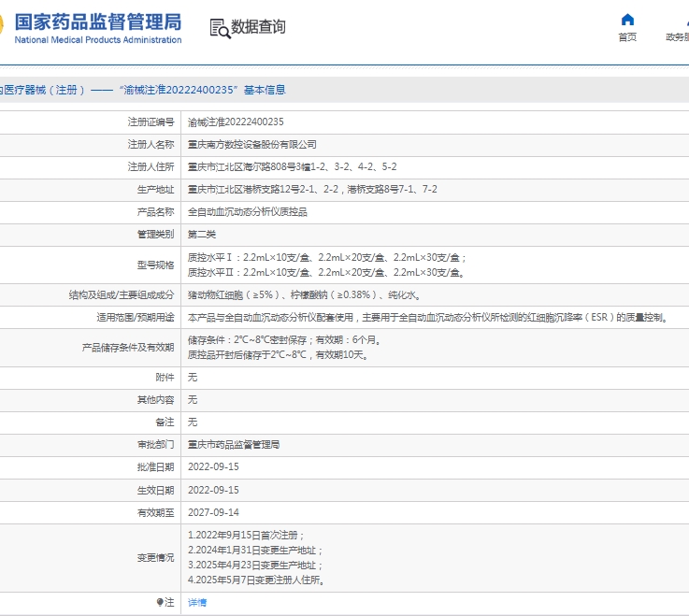This screenshot has height=616, width=689.
Task: Click the lightbulb icon next to 注
Action: (x=160, y=602)
